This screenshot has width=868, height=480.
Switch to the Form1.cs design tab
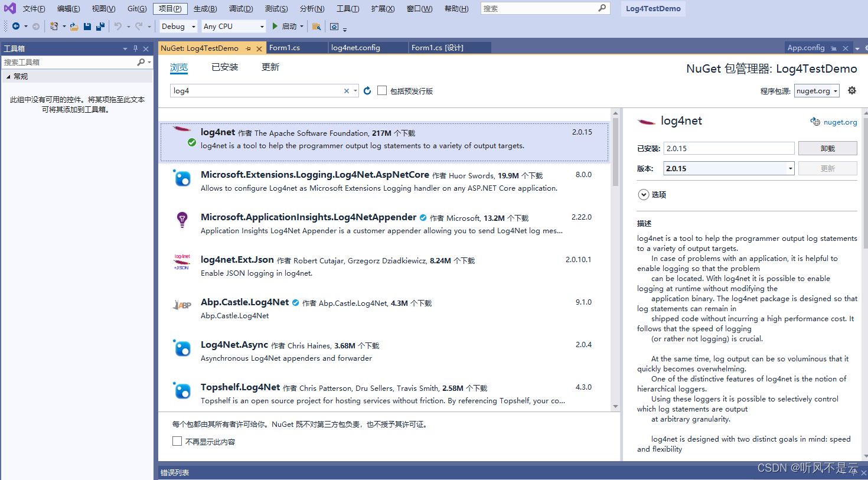tap(449, 48)
